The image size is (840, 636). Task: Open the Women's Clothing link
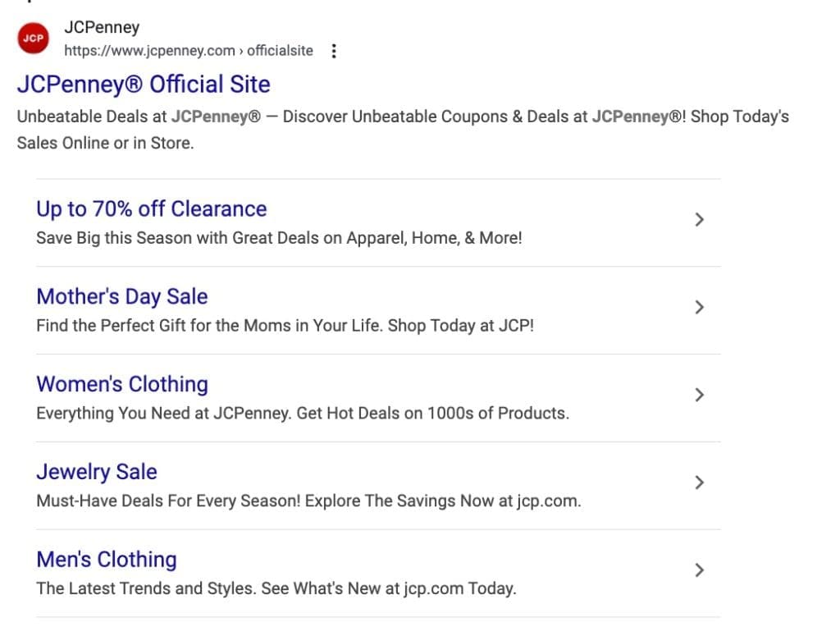122,384
